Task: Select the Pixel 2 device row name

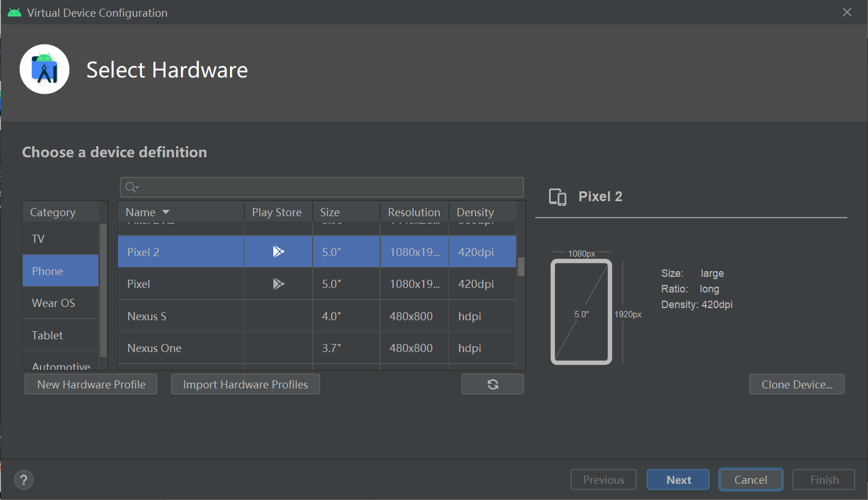Action: 181,252
